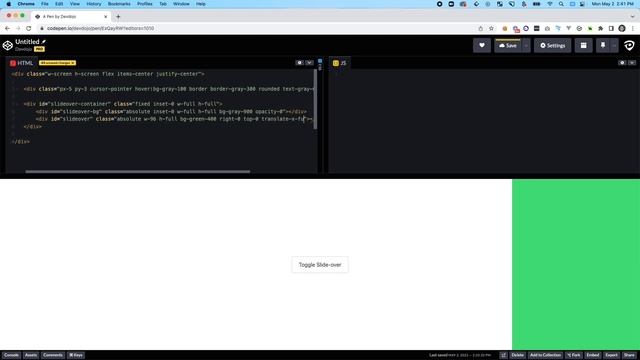Click the Toggle Slide-over button in preview
The image size is (640, 360).
320,264
